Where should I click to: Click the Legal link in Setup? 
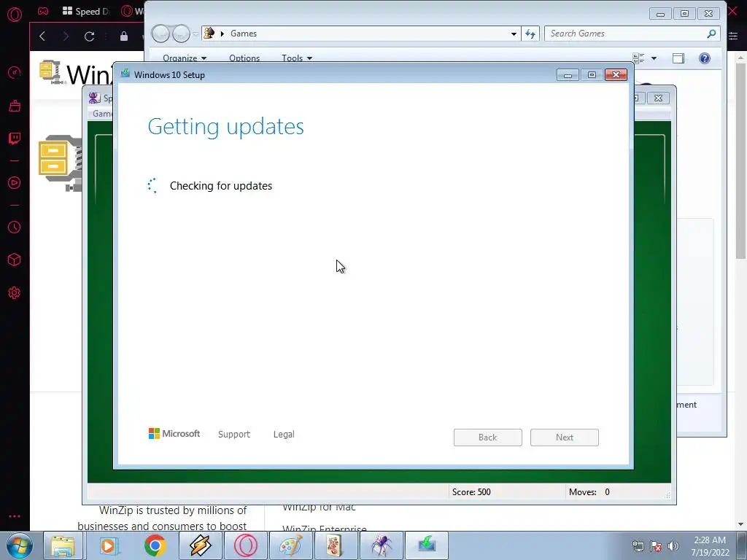[284, 435]
